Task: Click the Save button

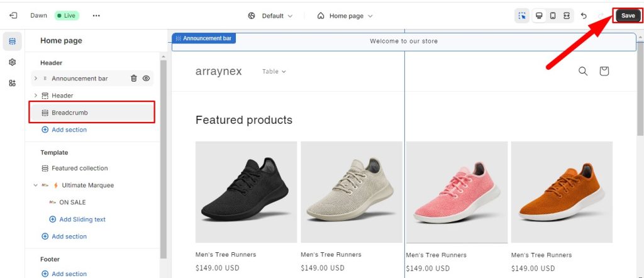Action: point(628,16)
